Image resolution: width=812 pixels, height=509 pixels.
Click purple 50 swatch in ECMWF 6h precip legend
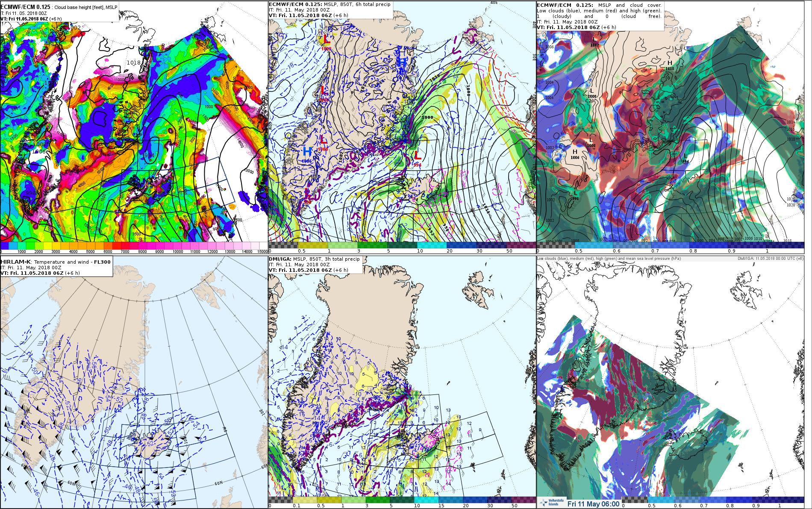point(521,245)
